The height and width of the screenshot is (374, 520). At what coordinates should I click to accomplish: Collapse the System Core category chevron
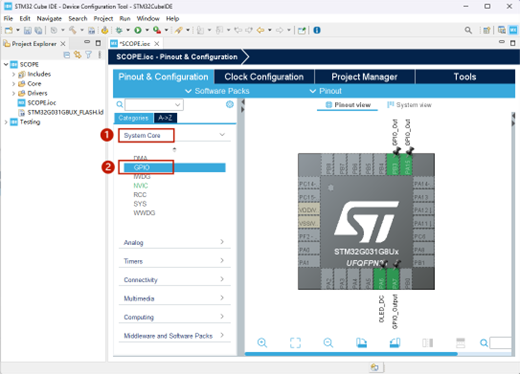click(x=222, y=135)
